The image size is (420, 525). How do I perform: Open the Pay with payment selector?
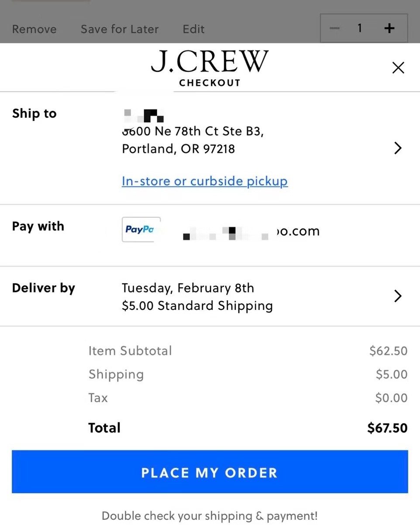[x=38, y=226]
